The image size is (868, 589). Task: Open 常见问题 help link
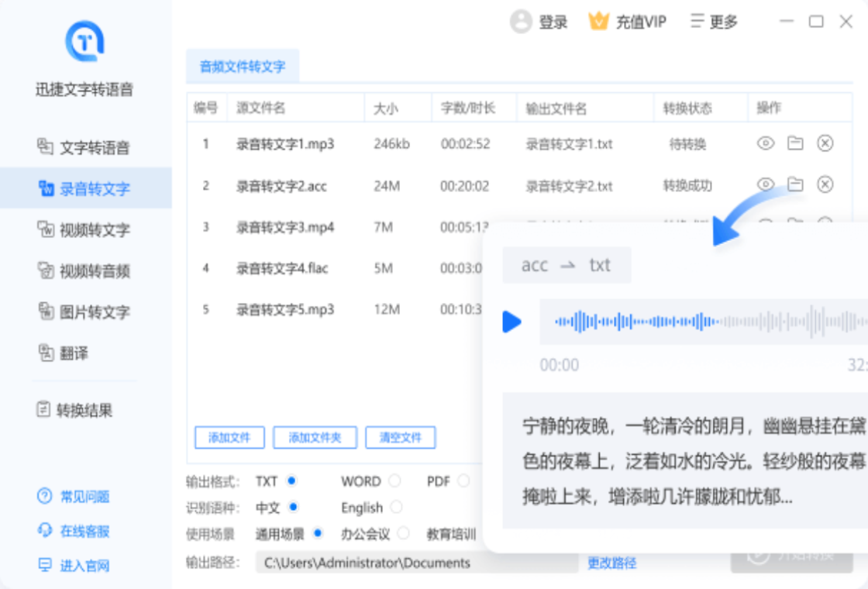coord(84,497)
